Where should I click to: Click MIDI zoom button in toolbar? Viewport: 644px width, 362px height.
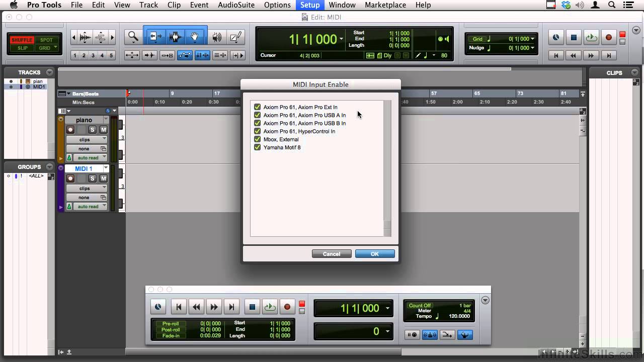101,37
